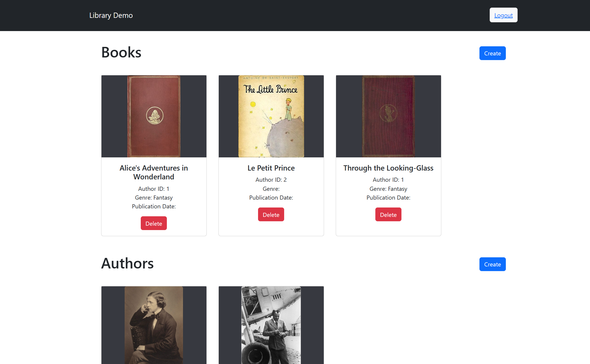The height and width of the screenshot is (364, 590).
Task: Select Genre: Fantasy under Looking-Glass card
Action: point(388,189)
